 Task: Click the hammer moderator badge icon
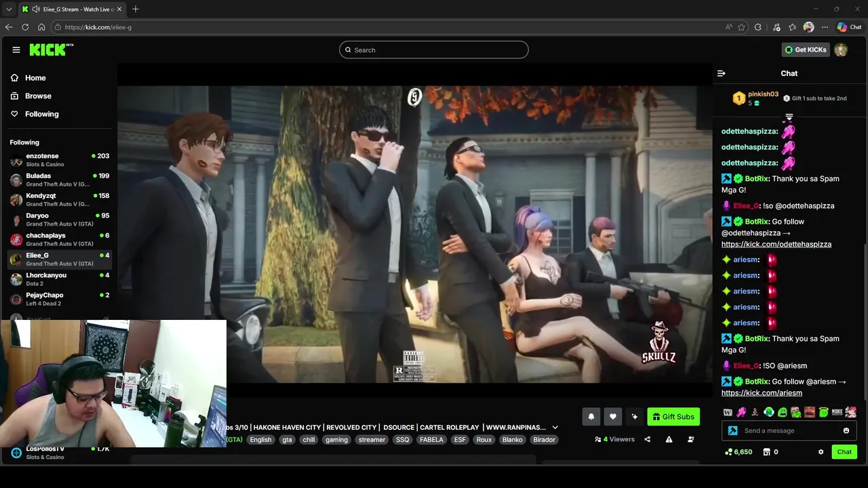point(732,430)
